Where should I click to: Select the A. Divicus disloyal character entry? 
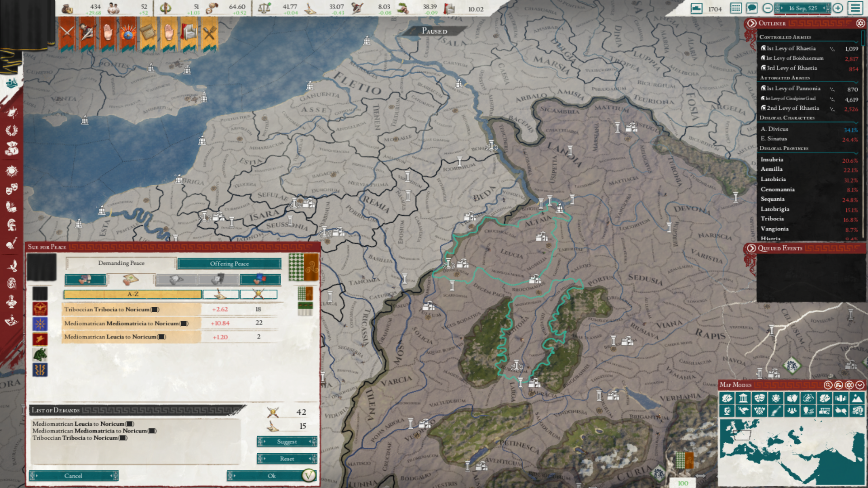809,129
